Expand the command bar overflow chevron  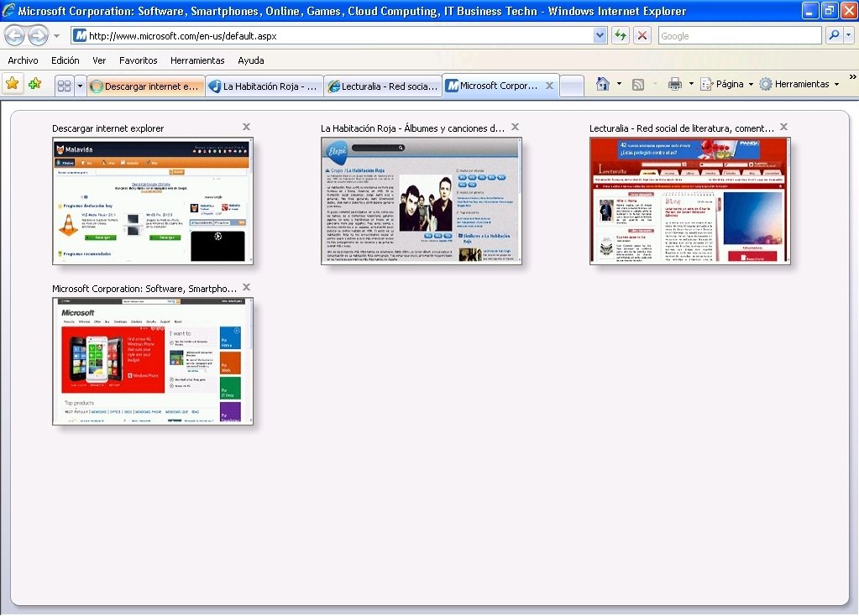click(852, 78)
